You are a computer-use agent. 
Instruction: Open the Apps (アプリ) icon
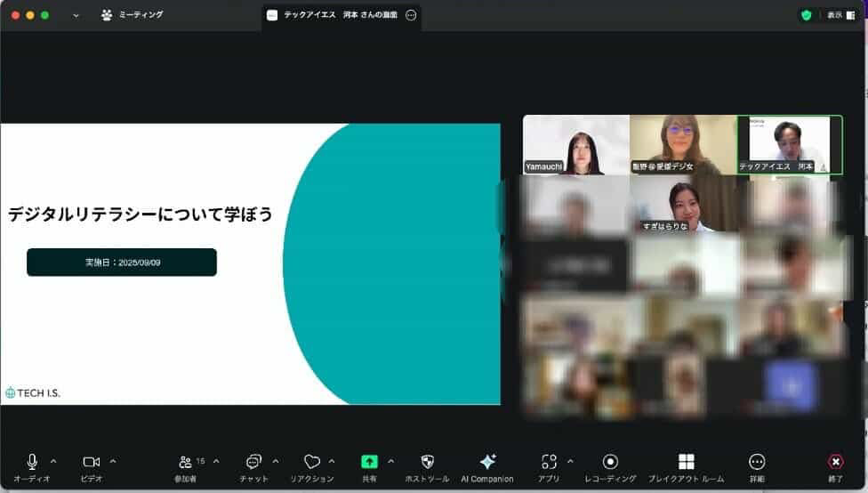[549, 462]
